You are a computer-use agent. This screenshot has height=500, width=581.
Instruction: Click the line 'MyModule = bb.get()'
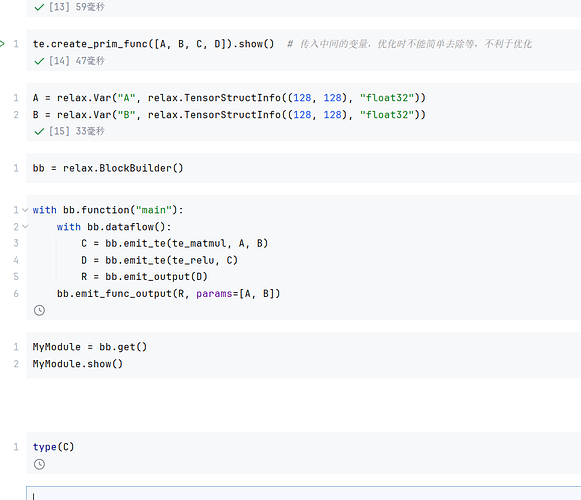90,347
